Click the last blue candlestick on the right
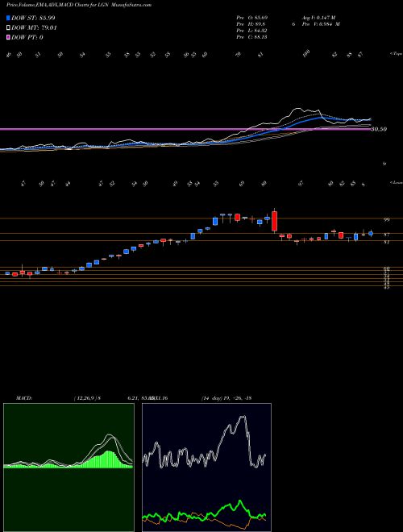This screenshot has height=532, width=403. pyautogui.click(x=371, y=233)
